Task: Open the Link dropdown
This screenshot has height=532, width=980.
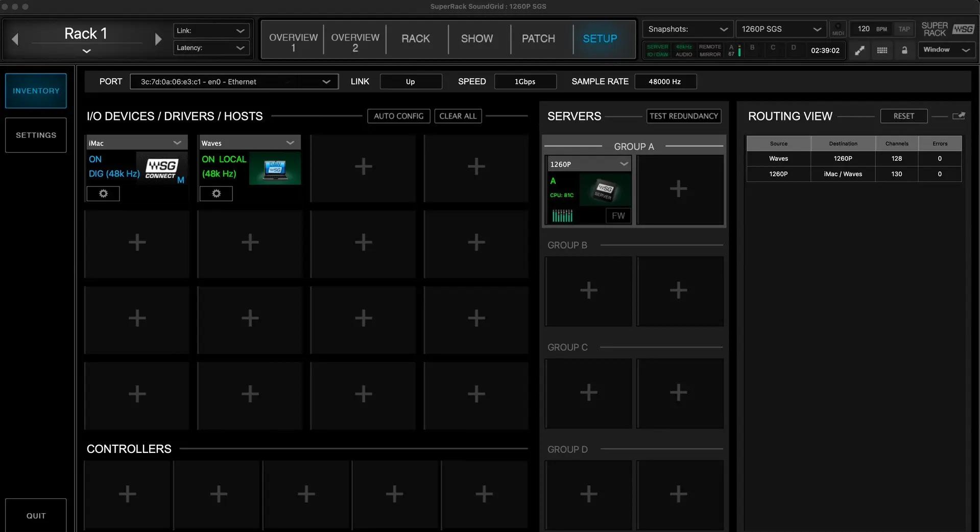Action: tap(211, 31)
